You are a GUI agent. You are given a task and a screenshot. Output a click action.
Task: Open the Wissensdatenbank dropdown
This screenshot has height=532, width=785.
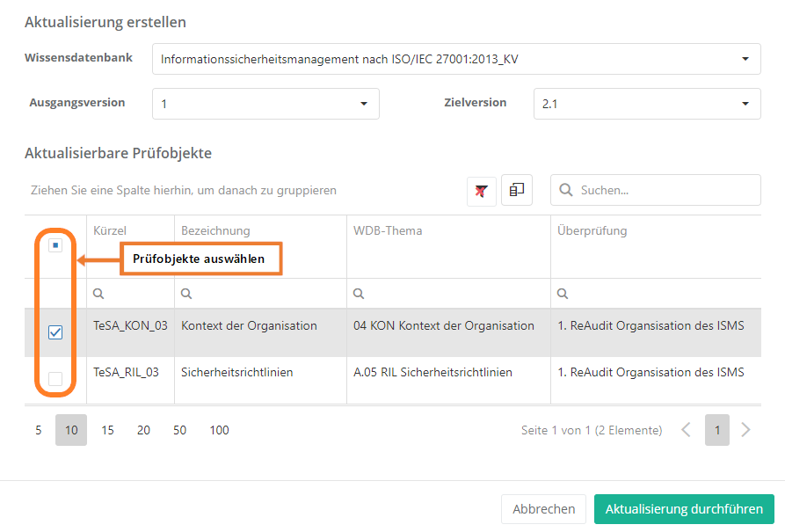pos(745,60)
